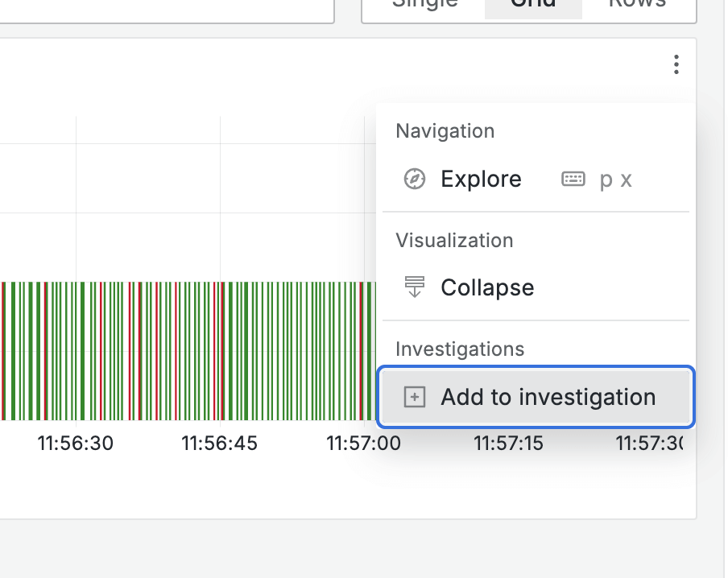This screenshot has width=728, height=578.
Task: Click the 11:57:15 time axis label
Action: tap(508, 443)
